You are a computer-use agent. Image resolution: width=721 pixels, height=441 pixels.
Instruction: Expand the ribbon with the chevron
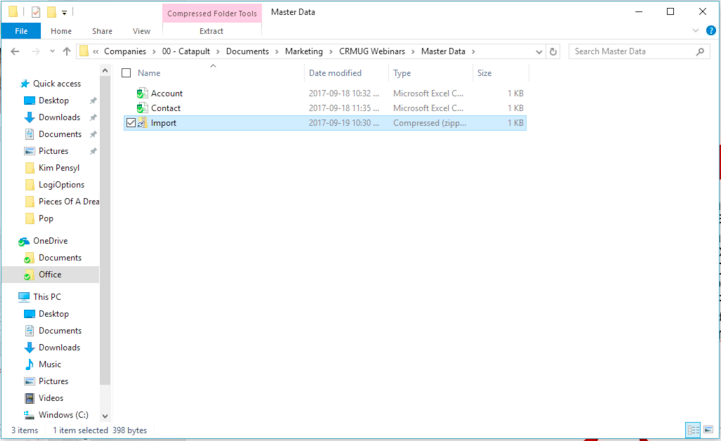point(695,31)
